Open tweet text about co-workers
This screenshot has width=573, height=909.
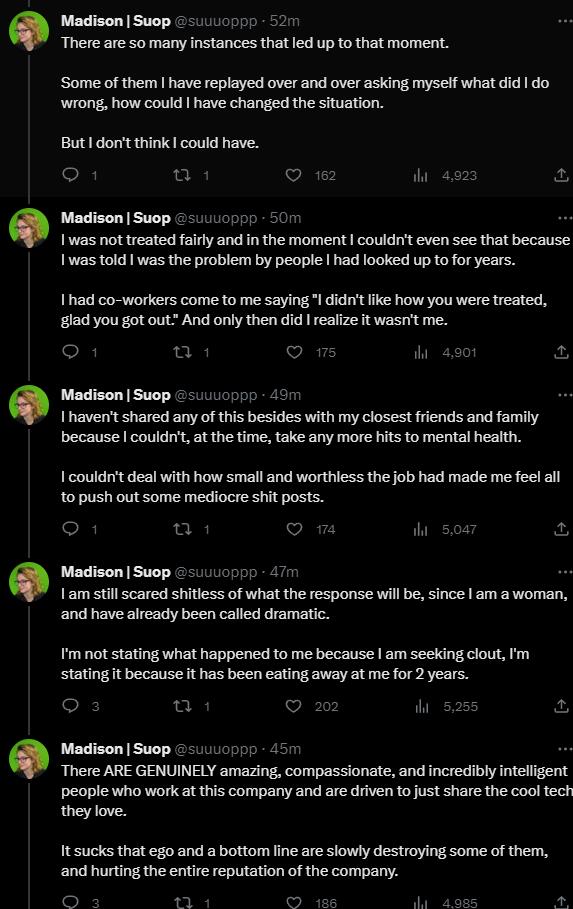click(304, 310)
